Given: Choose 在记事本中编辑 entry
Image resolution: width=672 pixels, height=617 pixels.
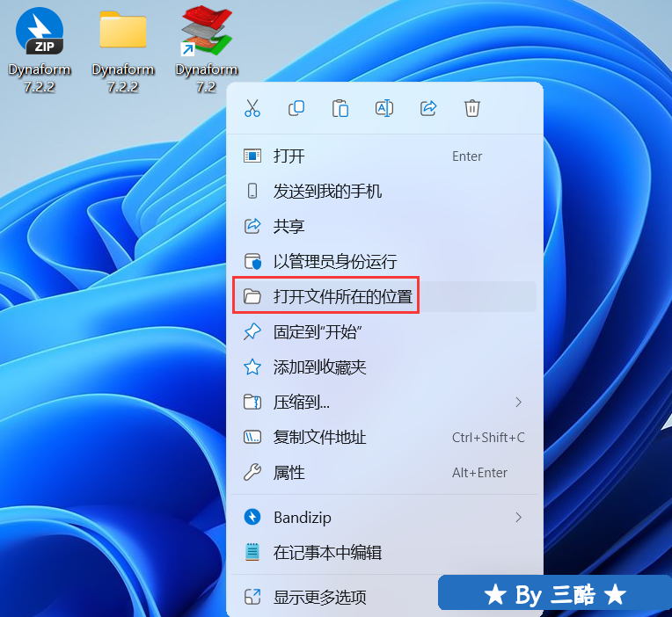Looking at the screenshot, I should 384,553.
